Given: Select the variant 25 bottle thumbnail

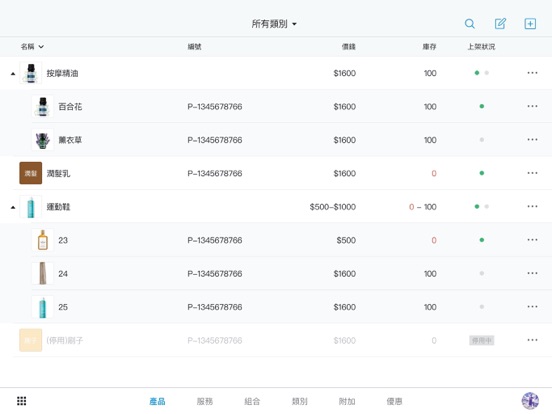Looking at the screenshot, I should coord(43,307).
